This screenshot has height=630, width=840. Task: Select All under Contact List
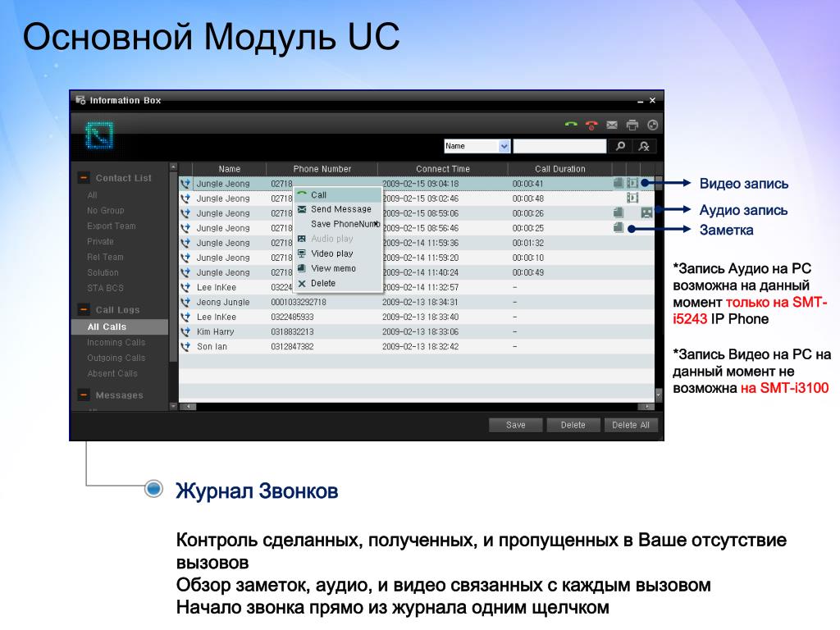pos(92,195)
